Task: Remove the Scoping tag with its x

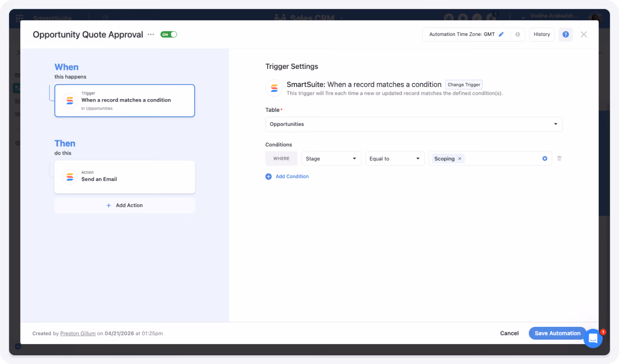Action: click(460, 158)
